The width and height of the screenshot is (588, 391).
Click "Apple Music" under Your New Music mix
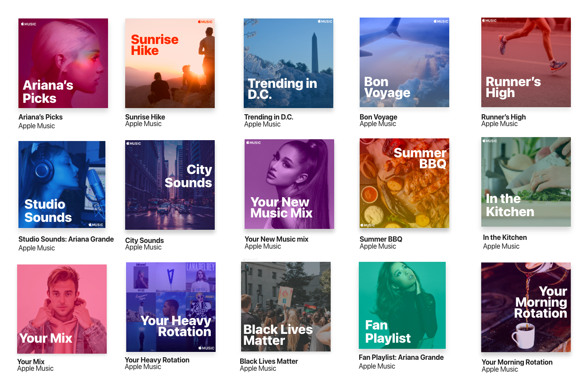pyautogui.click(x=263, y=246)
